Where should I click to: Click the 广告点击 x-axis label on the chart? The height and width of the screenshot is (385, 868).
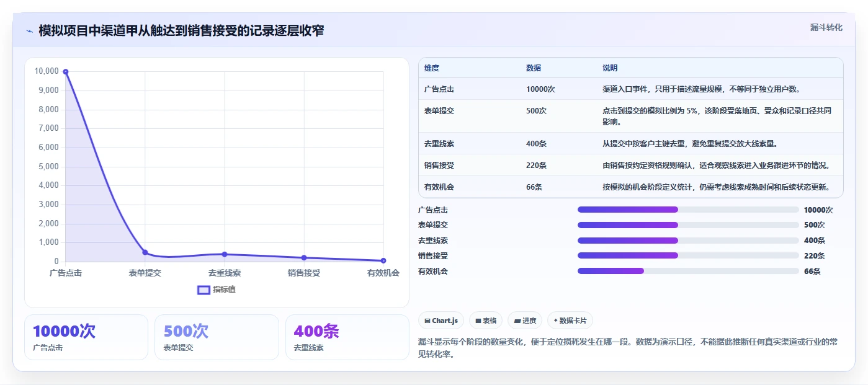point(66,273)
